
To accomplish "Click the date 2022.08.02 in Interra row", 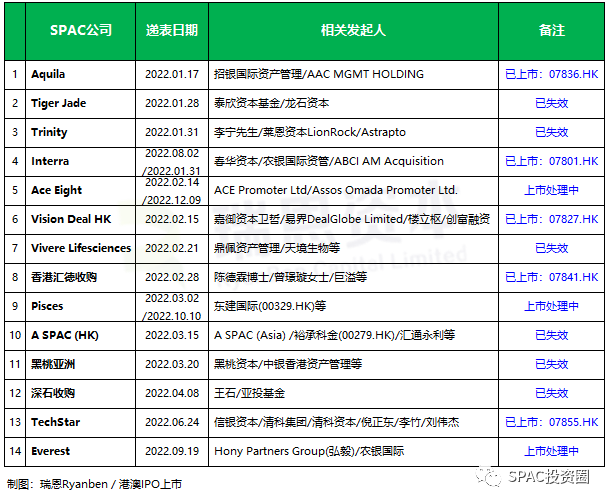I will (172, 153).
